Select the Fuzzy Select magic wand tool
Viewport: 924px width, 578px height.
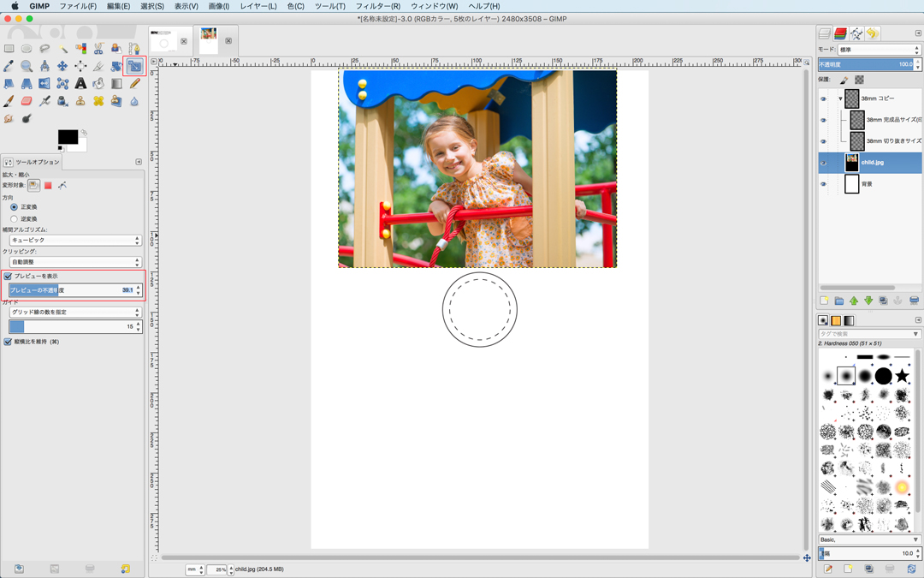pyautogui.click(x=62, y=48)
